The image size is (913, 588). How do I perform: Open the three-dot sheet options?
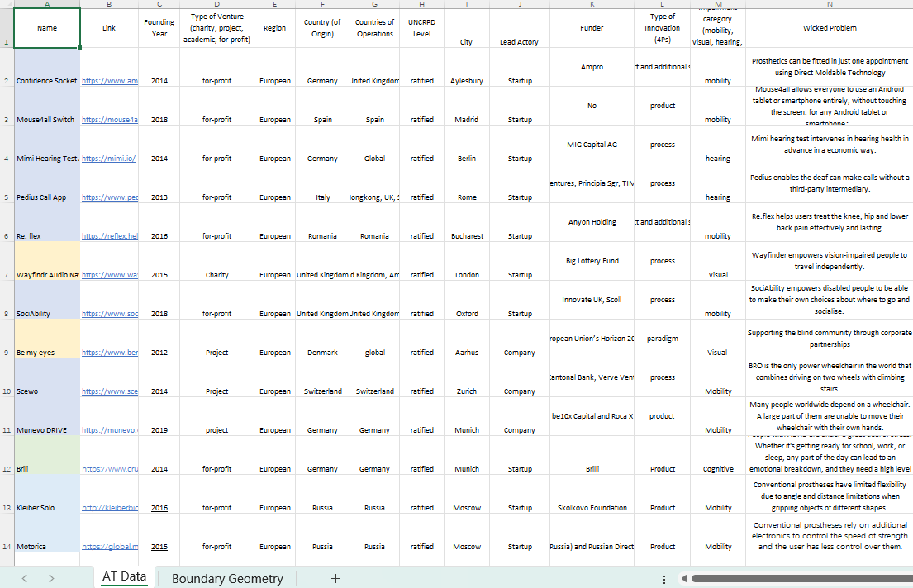[663, 579]
